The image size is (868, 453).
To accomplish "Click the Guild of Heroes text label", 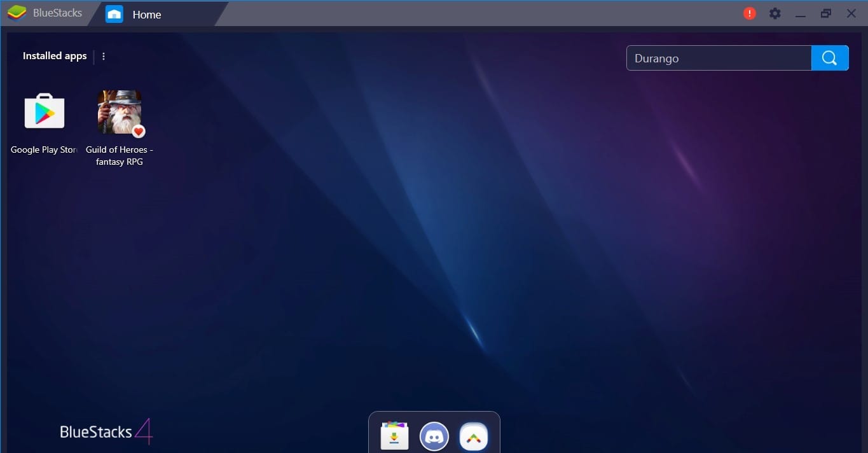I will coord(119,156).
